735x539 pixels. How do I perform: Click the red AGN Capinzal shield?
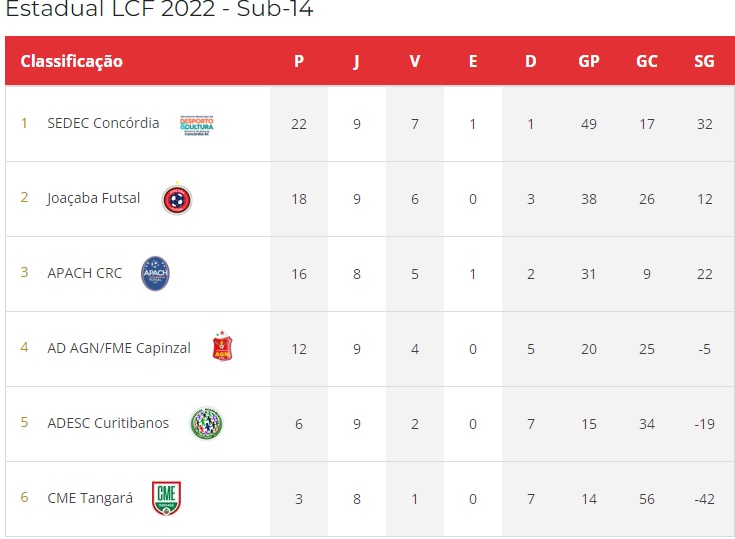pyautogui.click(x=222, y=346)
